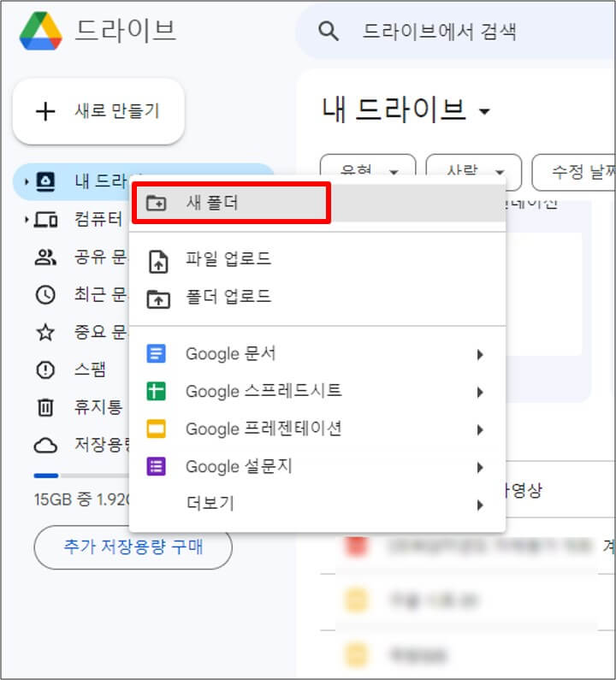Click the search magnifier icon

point(329,32)
